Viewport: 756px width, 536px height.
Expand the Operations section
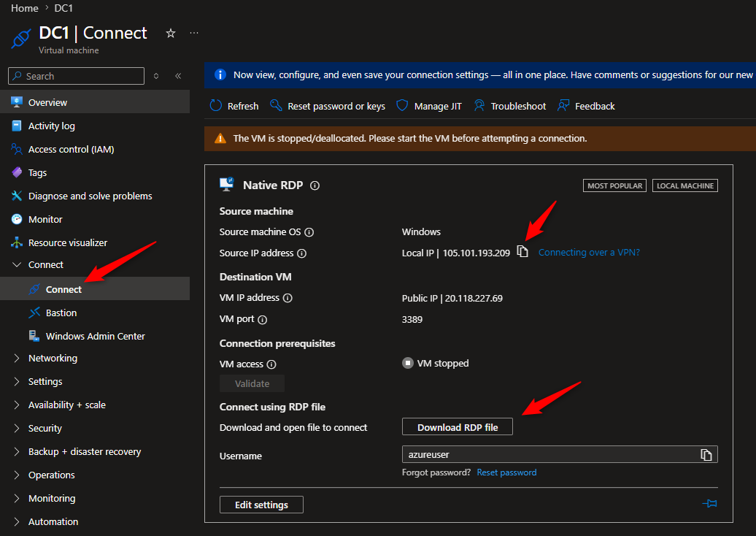pos(17,475)
